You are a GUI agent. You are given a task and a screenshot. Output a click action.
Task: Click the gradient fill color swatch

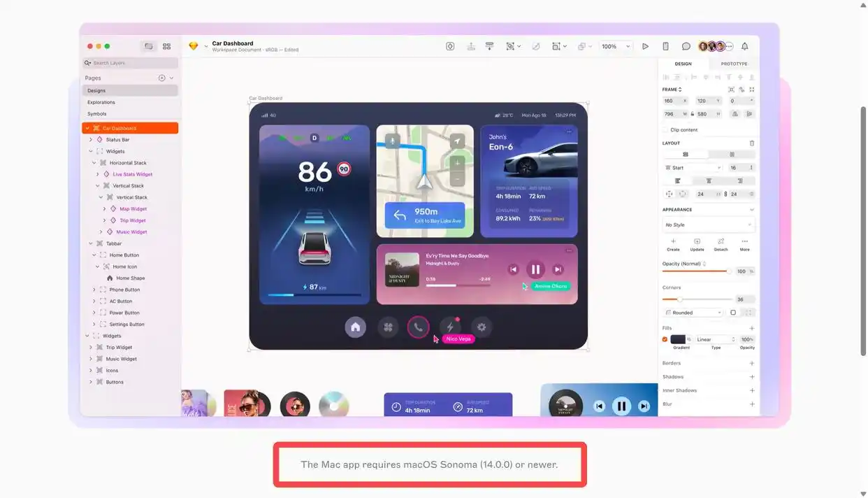coord(679,339)
